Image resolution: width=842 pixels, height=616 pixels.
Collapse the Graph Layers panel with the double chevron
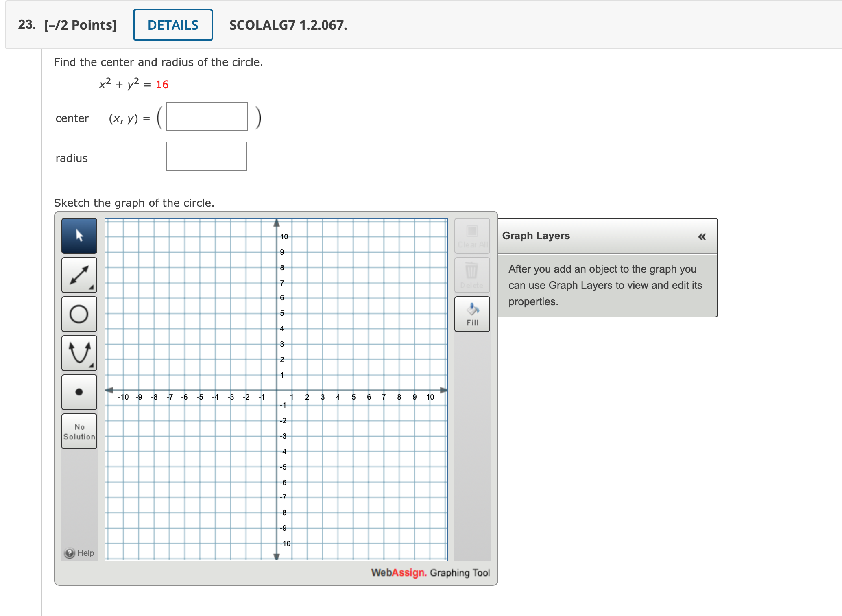(x=702, y=236)
